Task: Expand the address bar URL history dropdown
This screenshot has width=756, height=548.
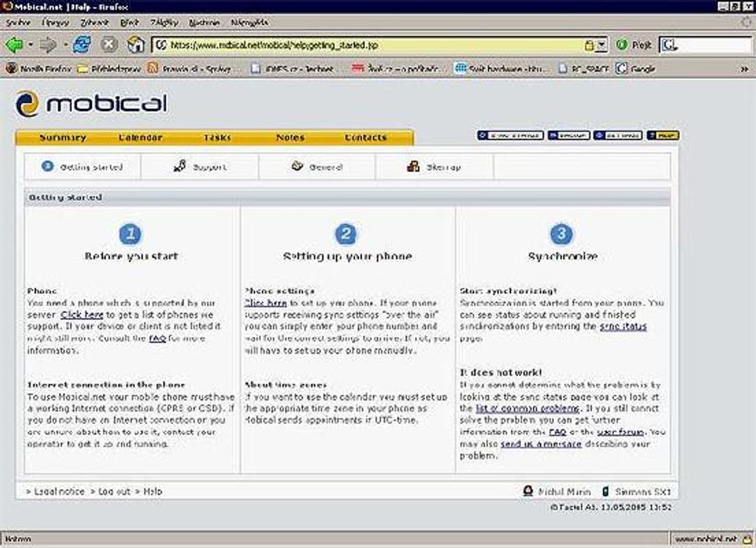Action: click(x=602, y=44)
